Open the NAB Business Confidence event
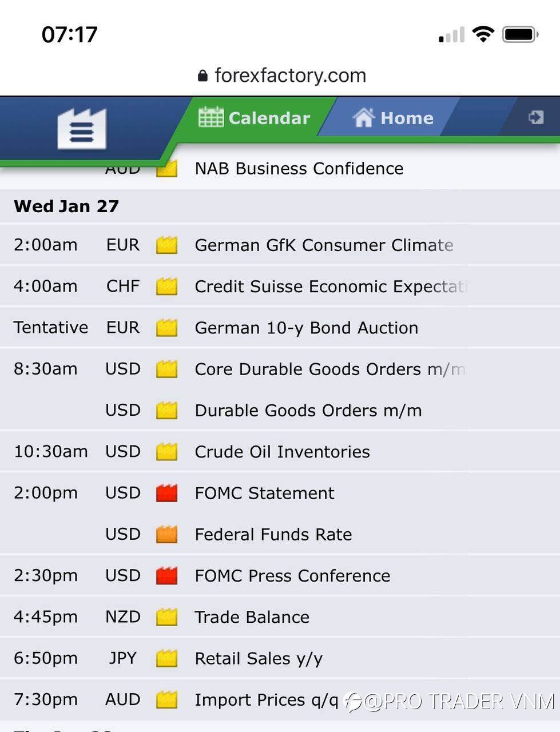The image size is (560, 732). [299, 168]
